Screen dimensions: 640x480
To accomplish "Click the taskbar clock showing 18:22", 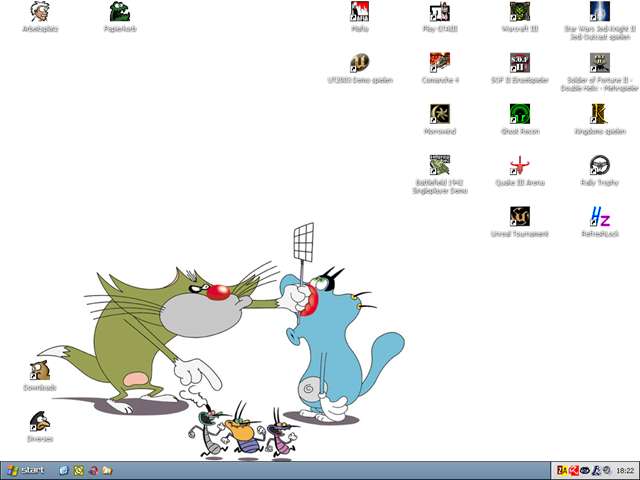I will (625, 471).
